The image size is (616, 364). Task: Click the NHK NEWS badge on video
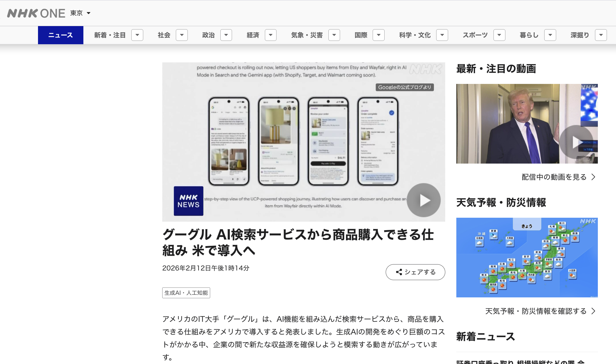[x=188, y=201]
